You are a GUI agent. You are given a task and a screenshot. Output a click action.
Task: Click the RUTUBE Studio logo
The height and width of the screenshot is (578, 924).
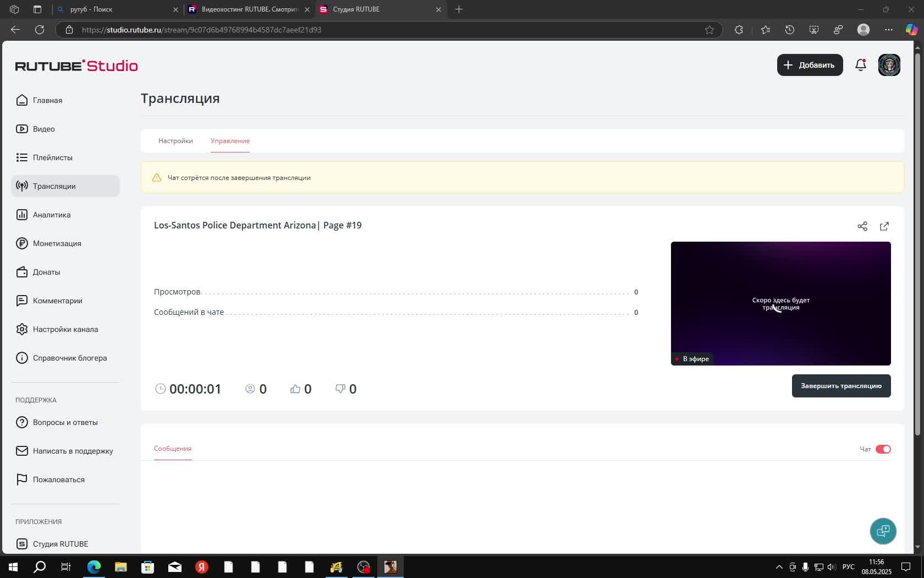[x=76, y=66]
